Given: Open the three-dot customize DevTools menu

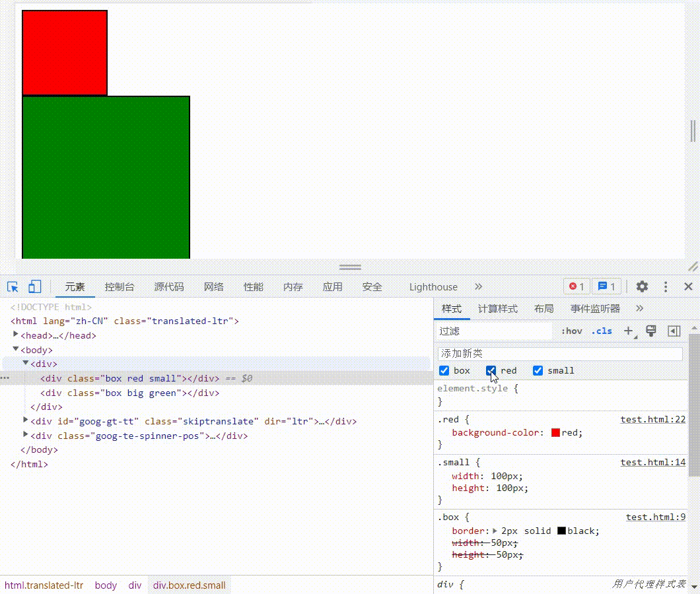Looking at the screenshot, I should click(x=666, y=286).
